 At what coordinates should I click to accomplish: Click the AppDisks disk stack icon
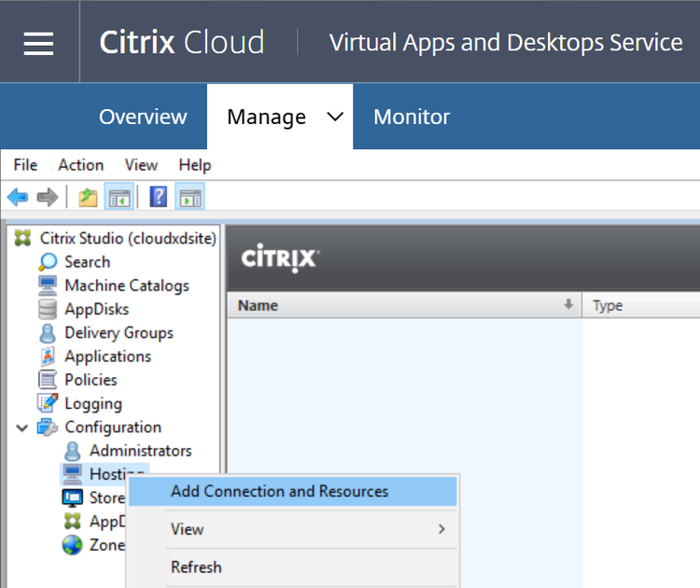click(x=48, y=310)
